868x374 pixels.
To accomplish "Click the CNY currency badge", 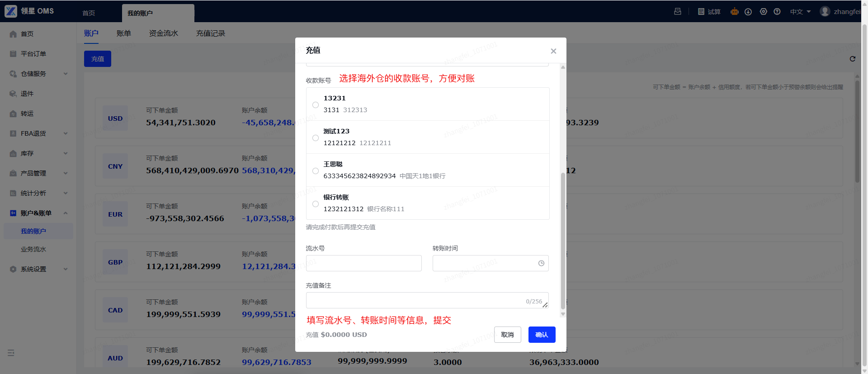I will point(115,166).
